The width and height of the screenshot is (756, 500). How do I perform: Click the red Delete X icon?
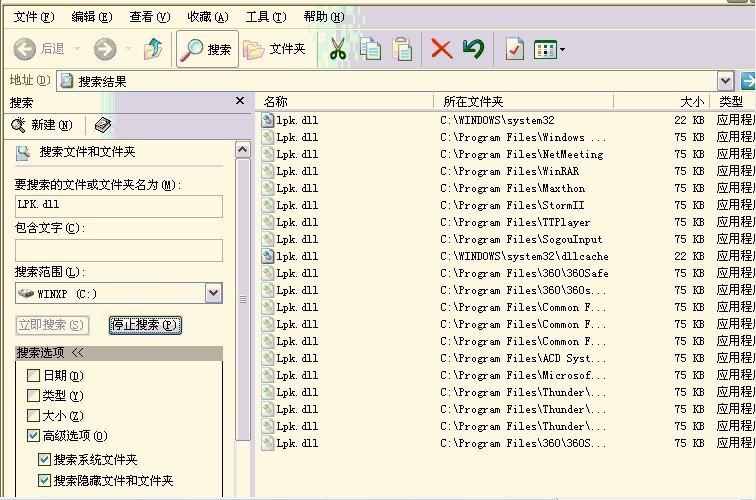point(441,49)
